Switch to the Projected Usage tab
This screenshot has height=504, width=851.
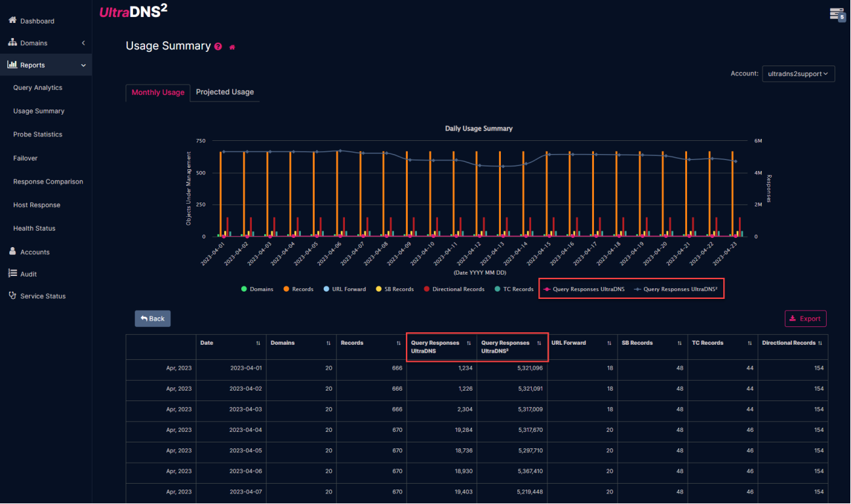coord(224,92)
